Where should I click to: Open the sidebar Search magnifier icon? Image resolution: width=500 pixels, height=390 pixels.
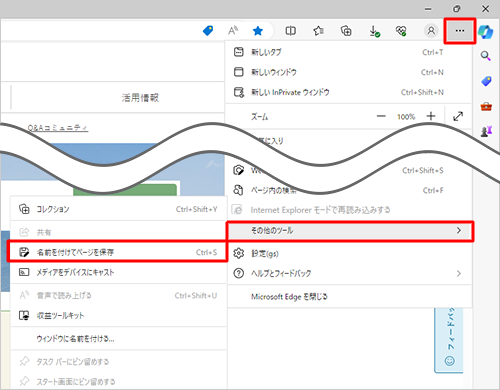pyautogui.click(x=486, y=56)
